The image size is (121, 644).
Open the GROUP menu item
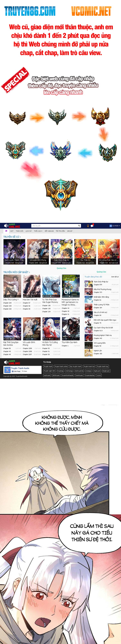coord(70,231)
